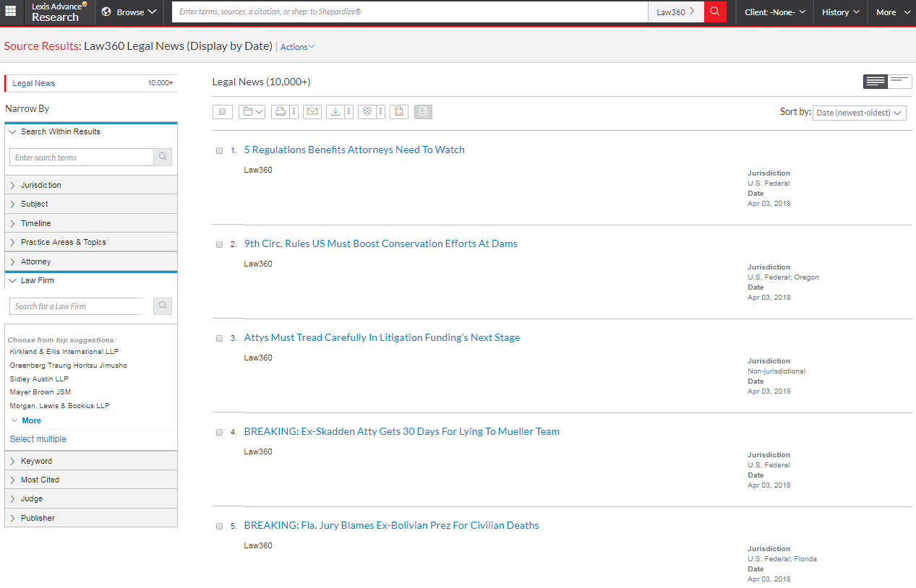The width and height of the screenshot is (916, 588).
Task: Click the Lexis Advance Research logo
Action: 59,12
